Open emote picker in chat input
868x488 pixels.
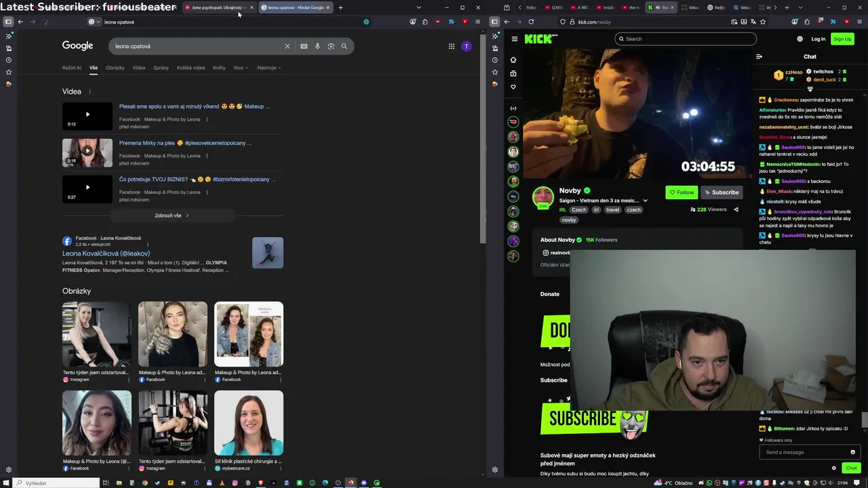pyautogui.click(x=852, y=452)
